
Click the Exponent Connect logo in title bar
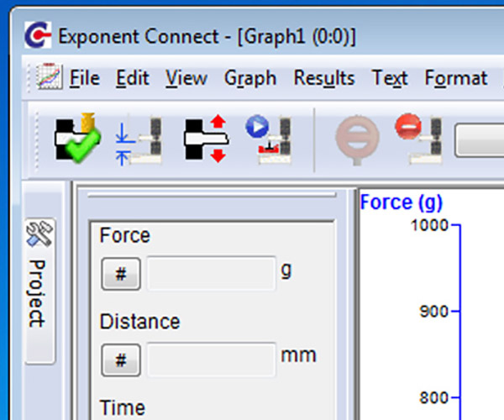37,36
